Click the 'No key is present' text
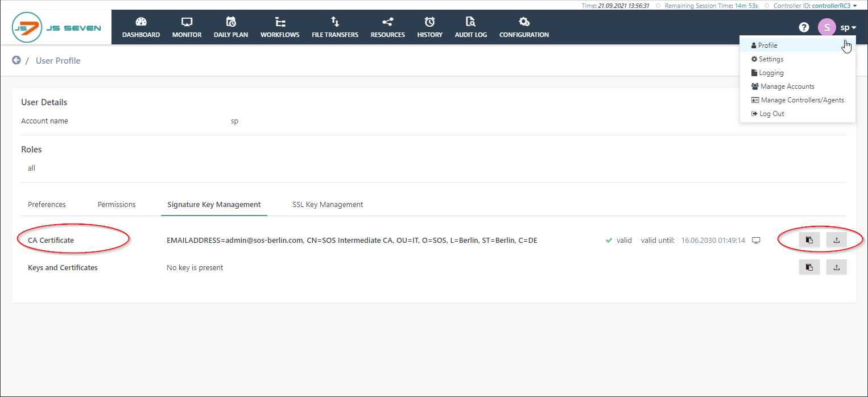868x397 pixels. coord(195,267)
